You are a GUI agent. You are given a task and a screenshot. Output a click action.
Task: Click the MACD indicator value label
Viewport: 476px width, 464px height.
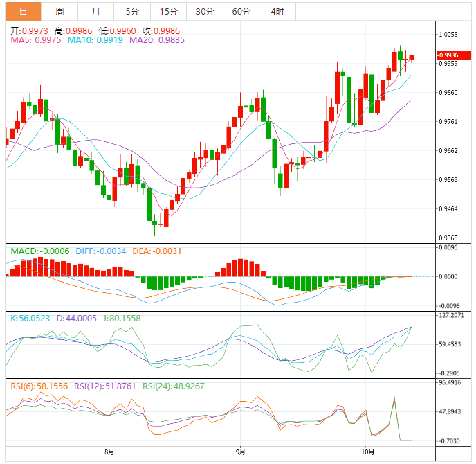[39, 251]
